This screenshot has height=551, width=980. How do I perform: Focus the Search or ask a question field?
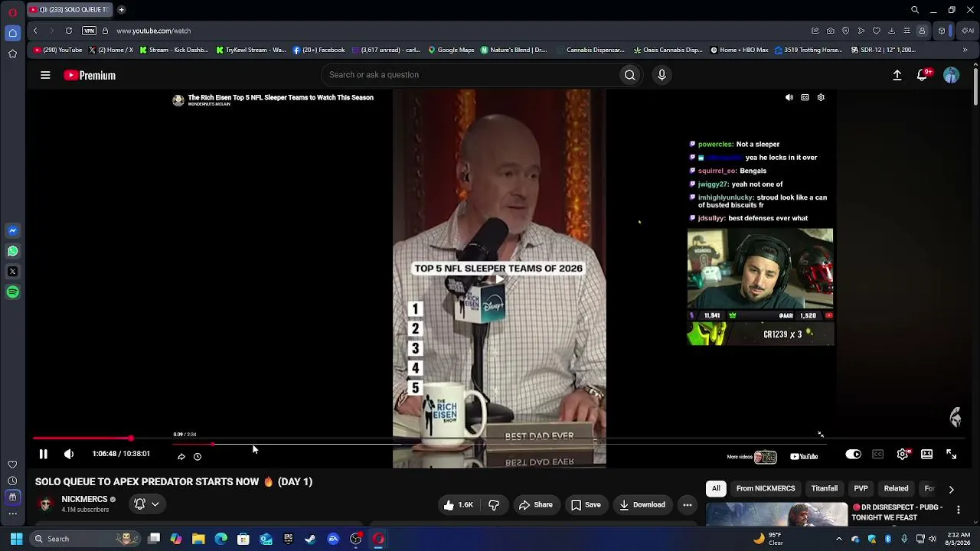pos(470,75)
